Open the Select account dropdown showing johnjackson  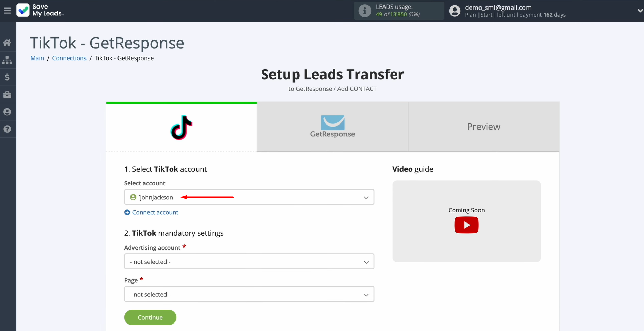point(249,197)
